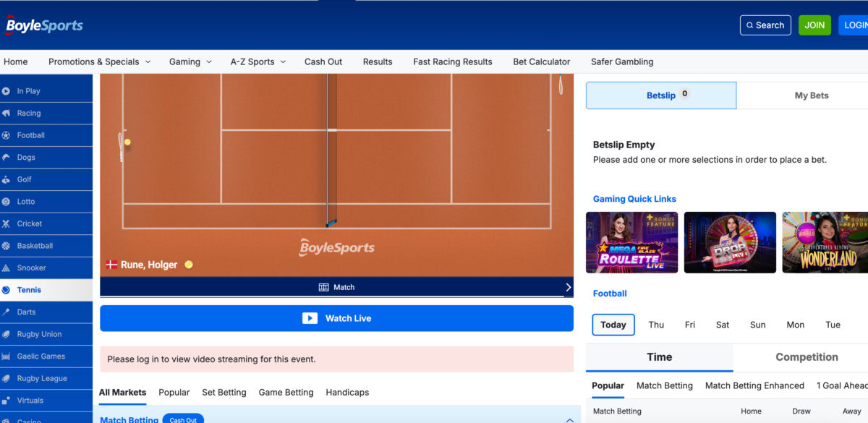Select the Handicaps tab
This screenshot has width=868, height=423.
coord(347,393)
